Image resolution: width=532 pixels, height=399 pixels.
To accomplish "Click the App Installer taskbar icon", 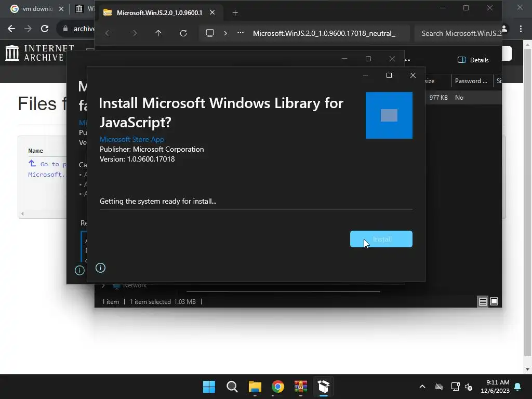I will (x=324, y=387).
